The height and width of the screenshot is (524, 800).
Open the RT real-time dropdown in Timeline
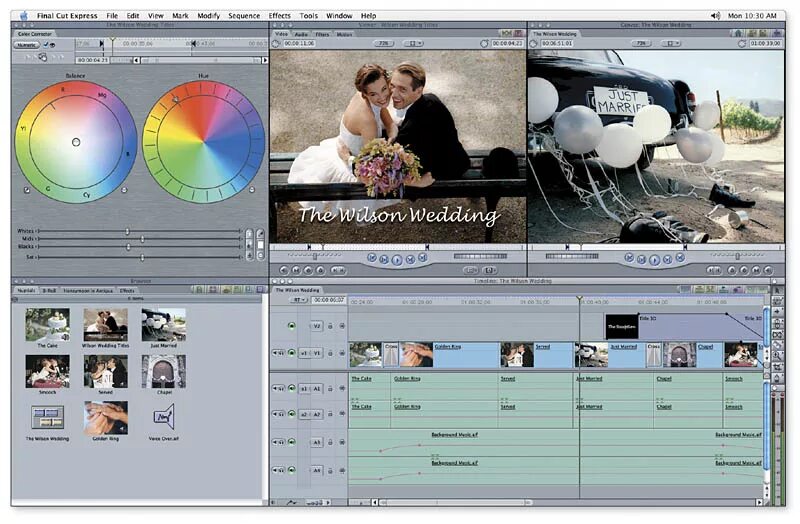pyautogui.click(x=298, y=301)
